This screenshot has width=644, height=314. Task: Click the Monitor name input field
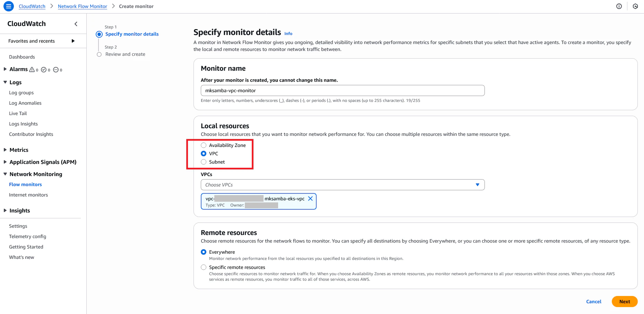[343, 90]
